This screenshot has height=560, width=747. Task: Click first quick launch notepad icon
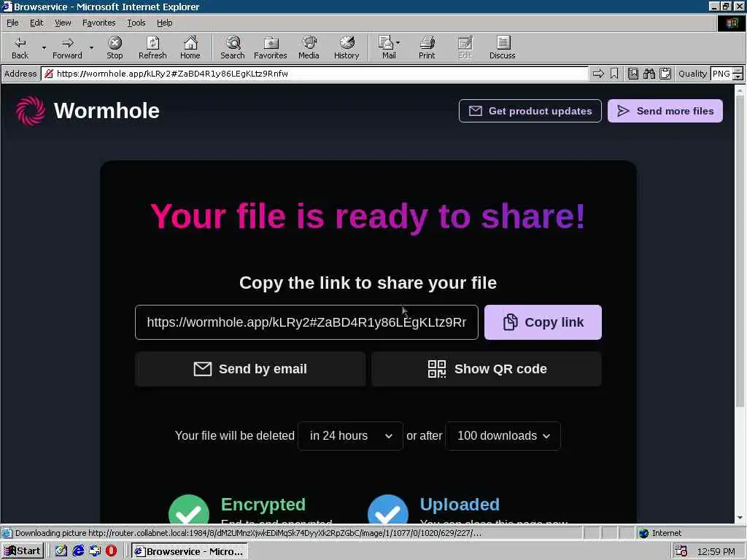61,551
